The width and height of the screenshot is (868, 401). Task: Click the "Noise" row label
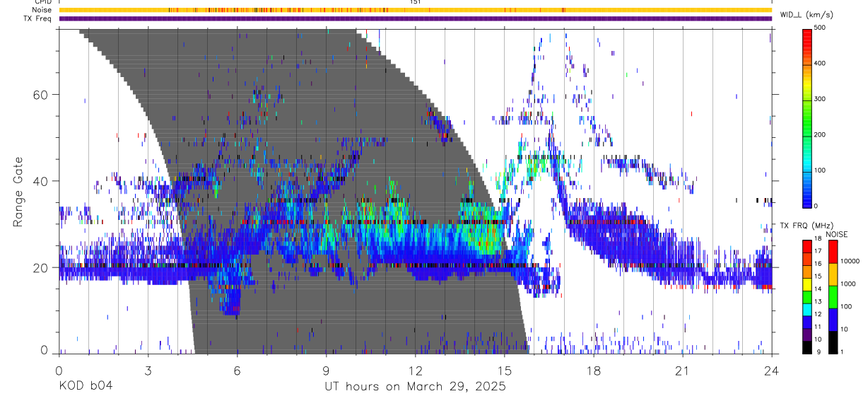coord(42,10)
